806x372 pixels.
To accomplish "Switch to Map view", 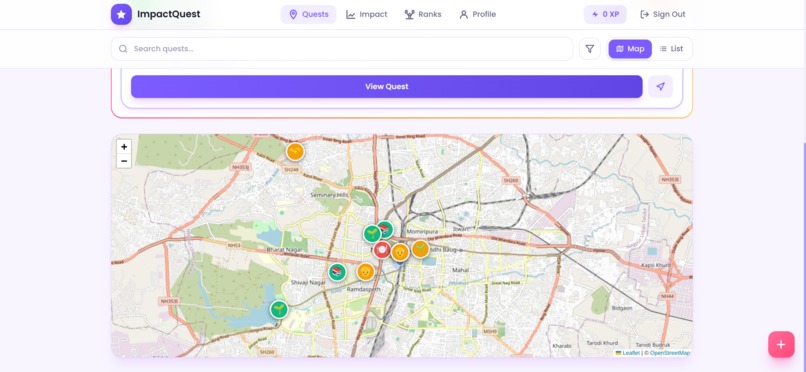I will [x=630, y=49].
